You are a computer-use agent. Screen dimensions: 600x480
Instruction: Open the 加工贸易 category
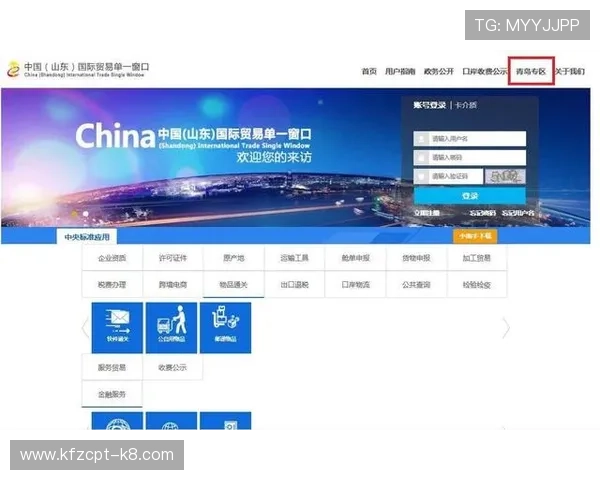click(x=477, y=258)
